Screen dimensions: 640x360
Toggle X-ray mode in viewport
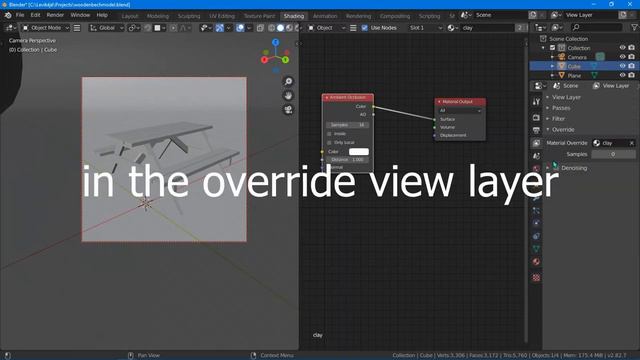point(260,28)
